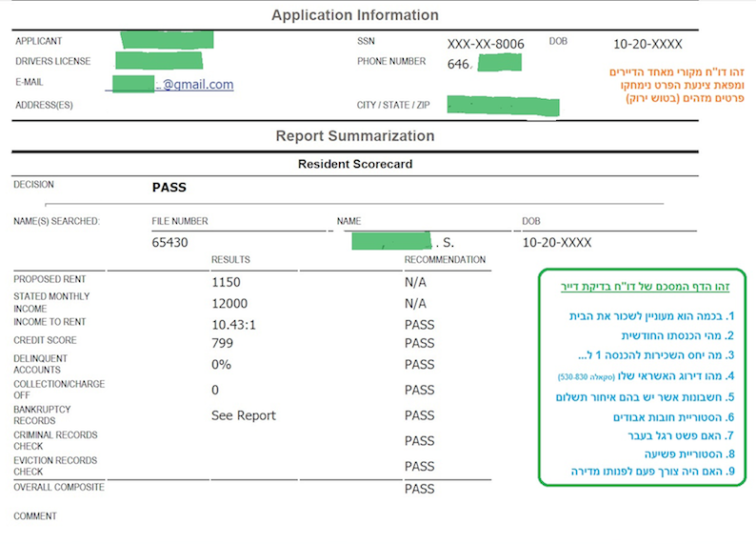
Task: Click PASS recommendation for Income to Rent
Action: (x=420, y=325)
